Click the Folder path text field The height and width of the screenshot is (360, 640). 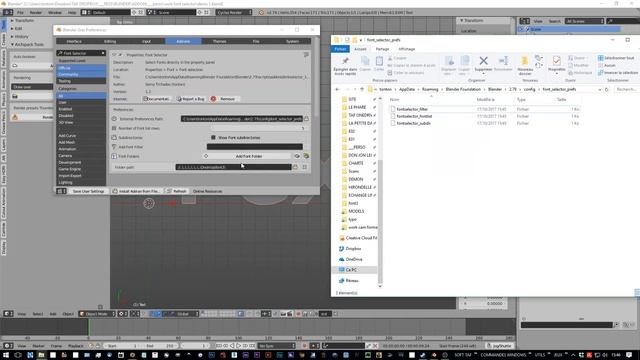233,167
